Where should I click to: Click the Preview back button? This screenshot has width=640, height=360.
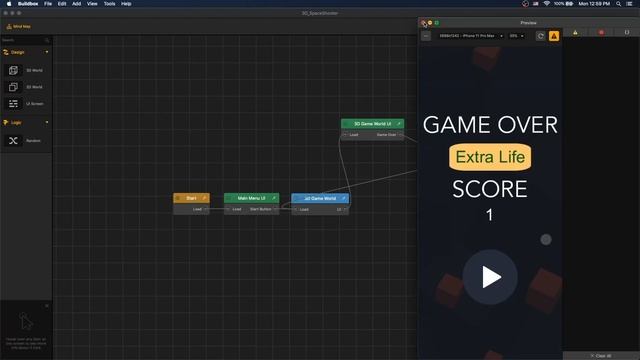coord(426,36)
